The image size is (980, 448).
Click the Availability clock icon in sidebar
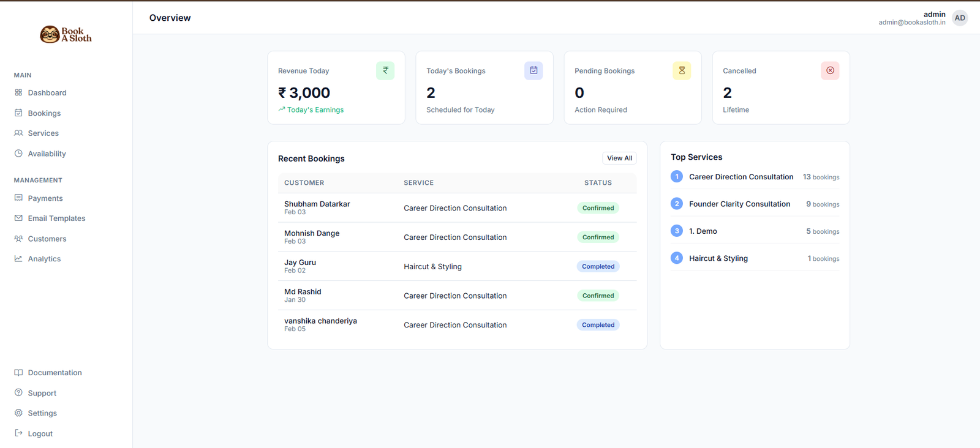18,154
